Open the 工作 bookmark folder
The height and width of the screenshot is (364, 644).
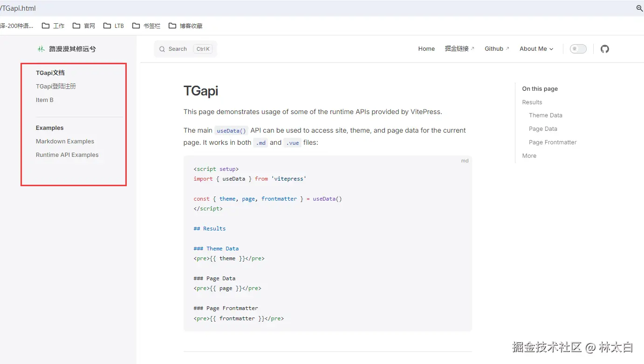tap(53, 26)
